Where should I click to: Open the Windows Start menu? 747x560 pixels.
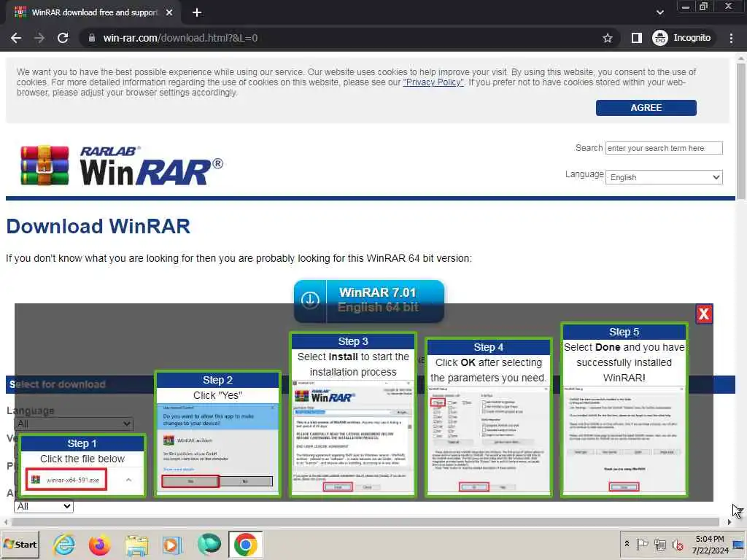pyautogui.click(x=20, y=544)
